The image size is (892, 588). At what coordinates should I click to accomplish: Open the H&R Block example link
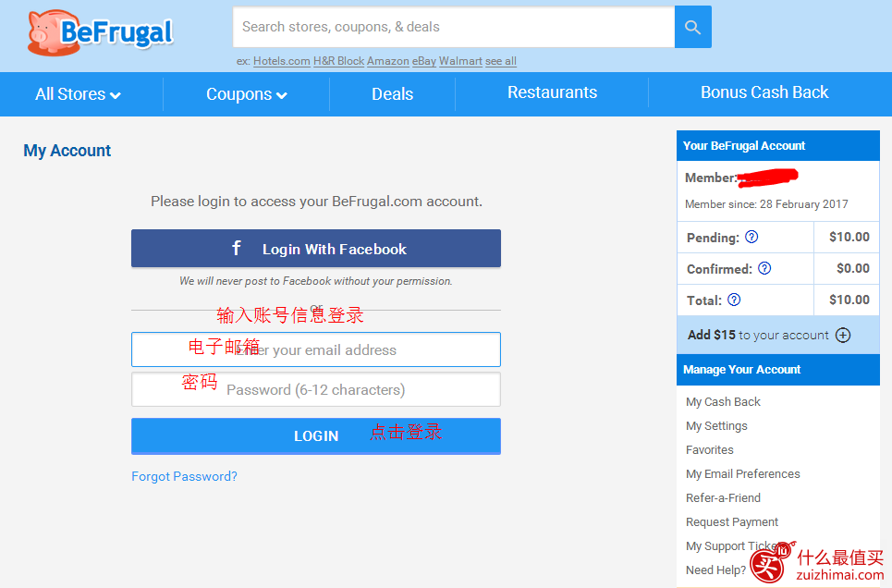[x=338, y=61]
